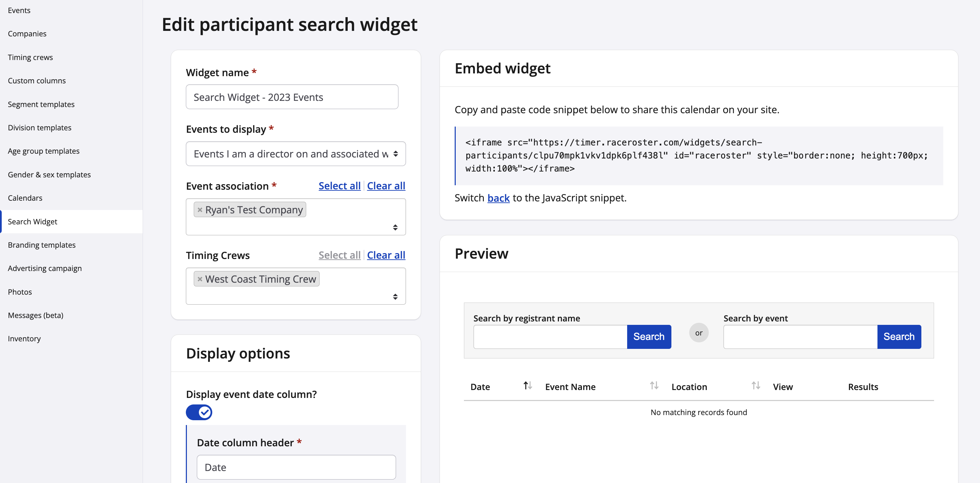Viewport: 980px width, 483px height.
Task: Open Events to display dropdown
Action: [x=296, y=154]
